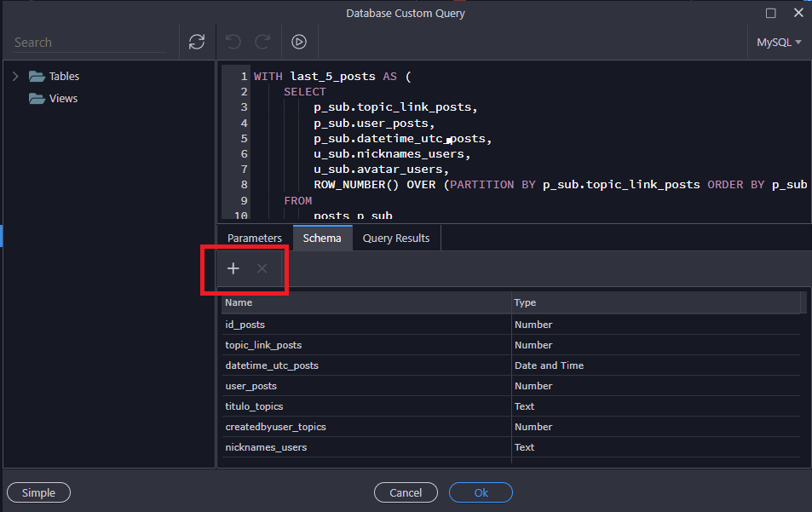812x512 pixels.
Task: Click the redo arrow icon
Action: tap(262, 42)
